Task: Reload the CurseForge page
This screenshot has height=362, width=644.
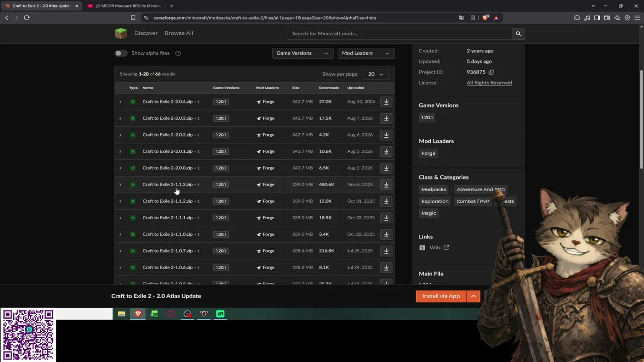Action: click(27, 18)
